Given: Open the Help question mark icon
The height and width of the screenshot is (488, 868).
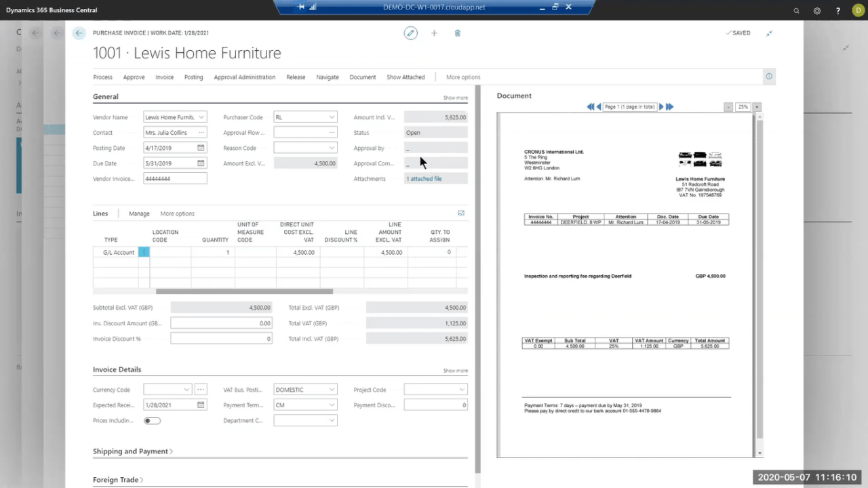Looking at the screenshot, I should point(837,10).
